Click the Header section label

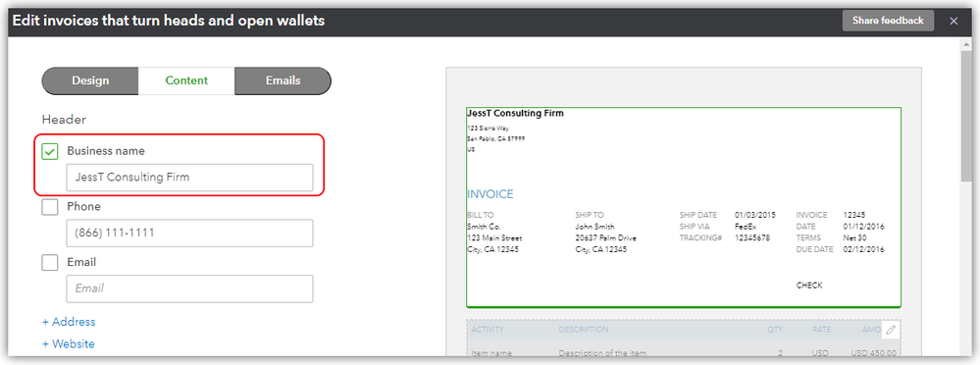[64, 120]
